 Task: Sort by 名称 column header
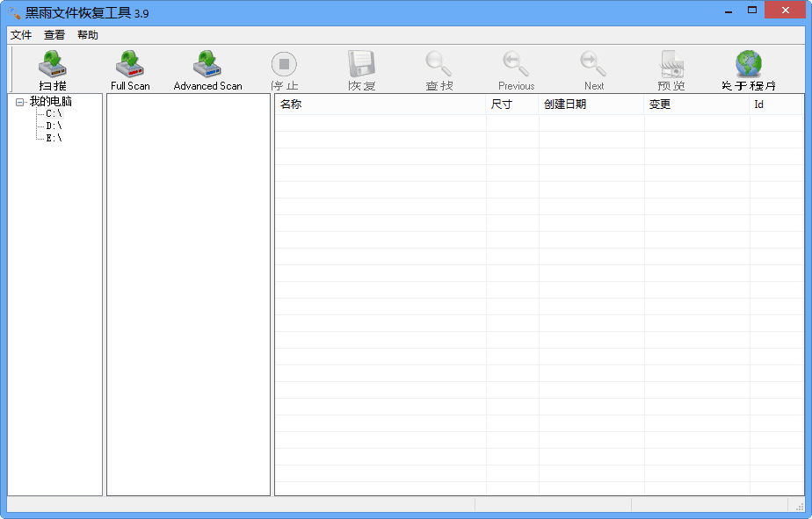pos(381,105)
